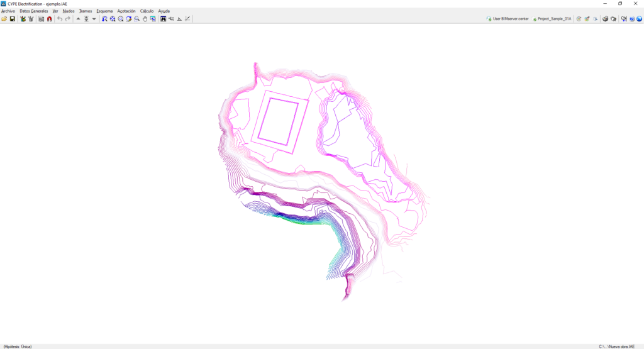
Task: Open the Cálculo menu
Action: pyautogui.click(x=147, y=11)
